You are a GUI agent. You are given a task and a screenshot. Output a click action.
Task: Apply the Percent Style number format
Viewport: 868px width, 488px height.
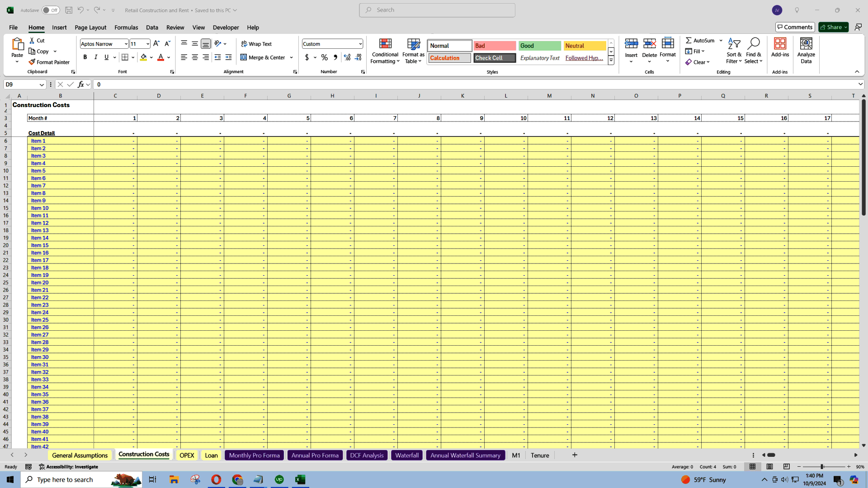coord(325,57)
